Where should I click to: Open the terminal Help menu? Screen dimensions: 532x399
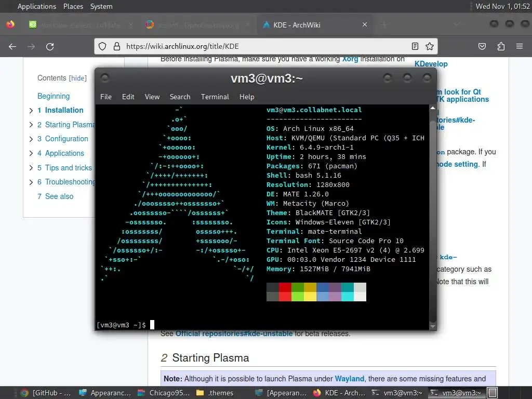(x=247, y=97)
